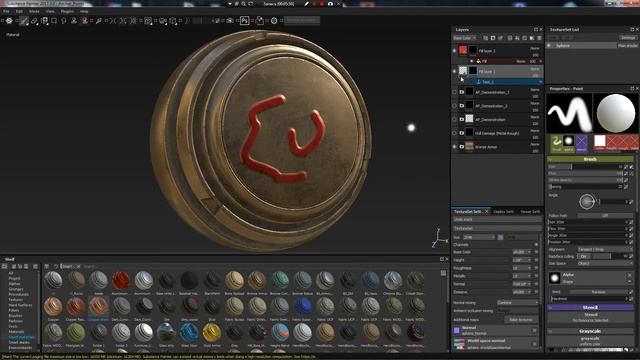640x360 pixels.
Task: Toggle visibility of selected Fill layer 1
Action: click(x=454, y=71)
